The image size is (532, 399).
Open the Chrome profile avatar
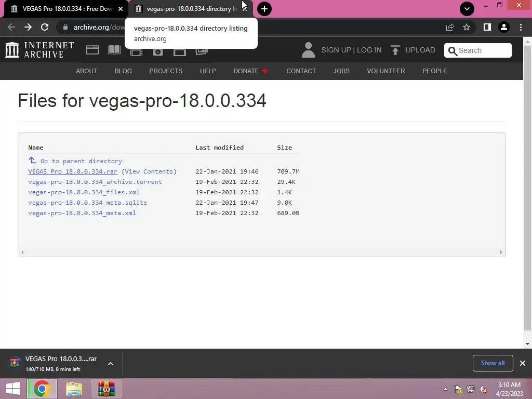tap(504, 27)
